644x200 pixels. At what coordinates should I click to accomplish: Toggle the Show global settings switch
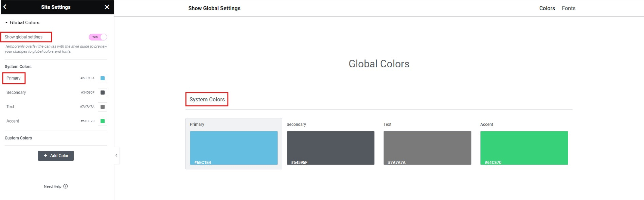(x=98, y=37)
